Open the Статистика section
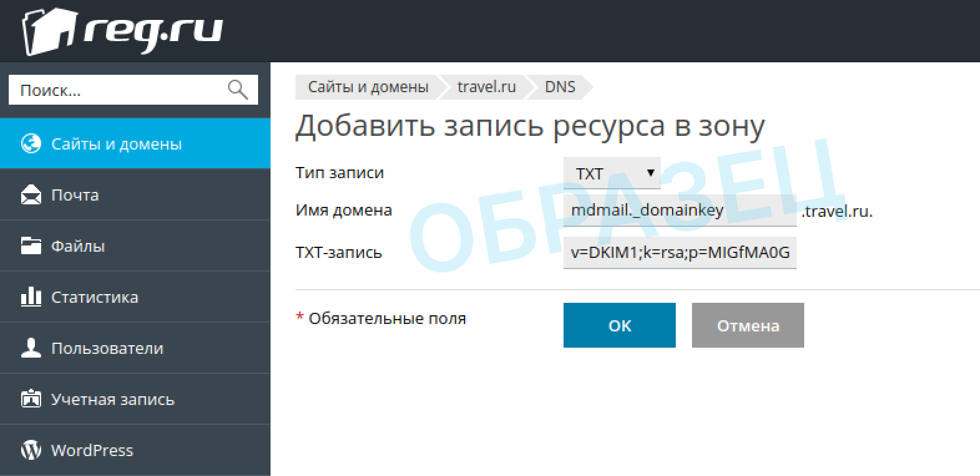The width and height of the screenshot is (980, 476). coord(135,297)
